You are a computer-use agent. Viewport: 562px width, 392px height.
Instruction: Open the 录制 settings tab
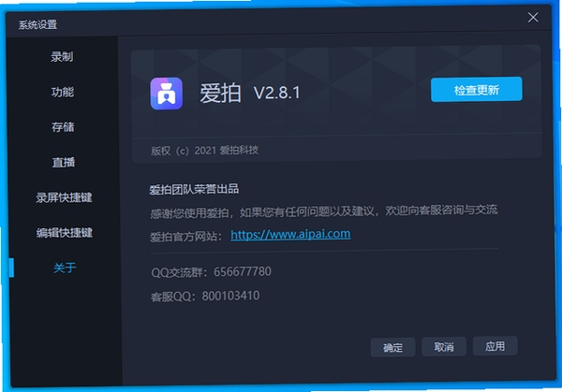coord(62,56)
